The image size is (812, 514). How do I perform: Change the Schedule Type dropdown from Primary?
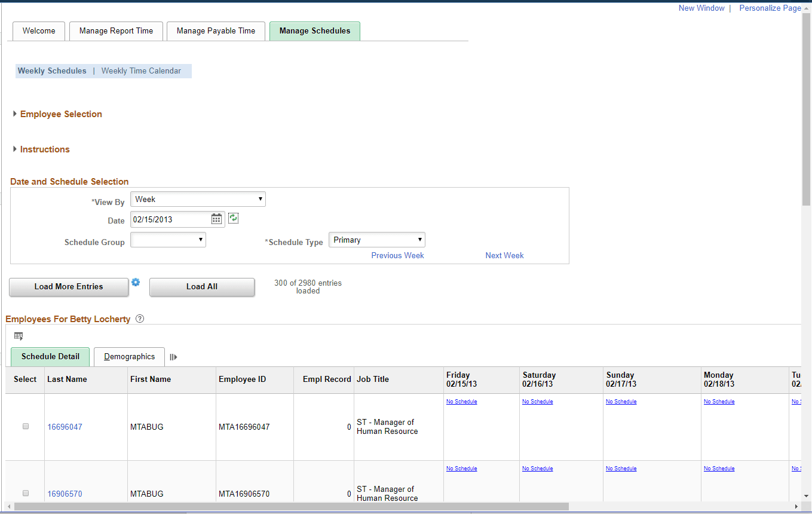pyautogui.click(x=376, y=239)
